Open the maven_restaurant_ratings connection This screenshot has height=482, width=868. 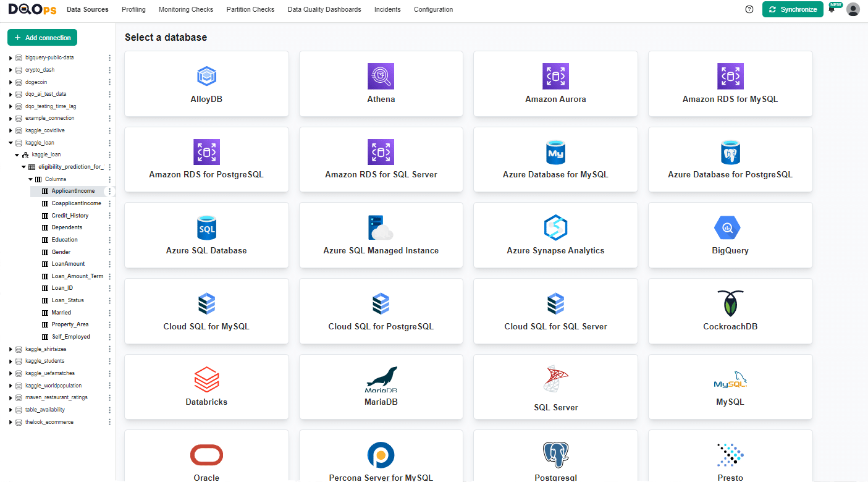56,397
